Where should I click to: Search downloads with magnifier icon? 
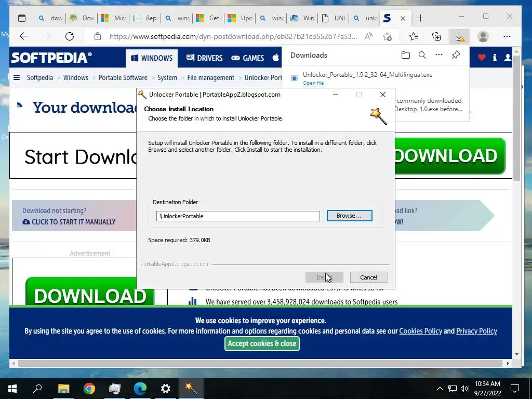click(x=422, y=55)
